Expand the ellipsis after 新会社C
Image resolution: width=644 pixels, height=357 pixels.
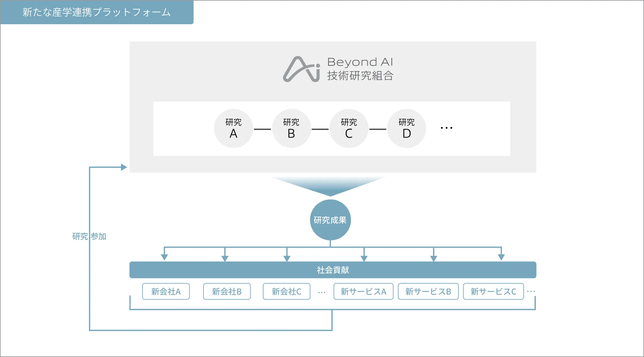coord(321,291)
